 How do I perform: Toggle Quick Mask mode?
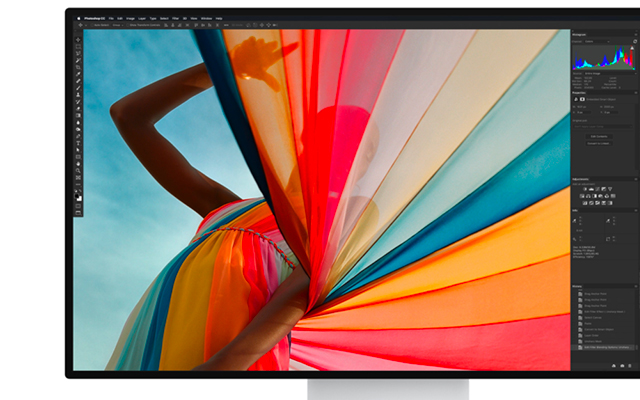[78, 206]
